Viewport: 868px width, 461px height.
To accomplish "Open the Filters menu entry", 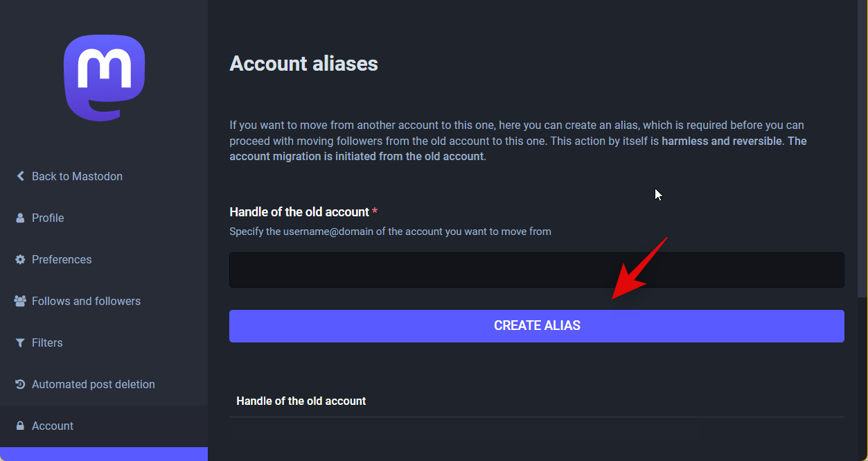I will point(47,342).
